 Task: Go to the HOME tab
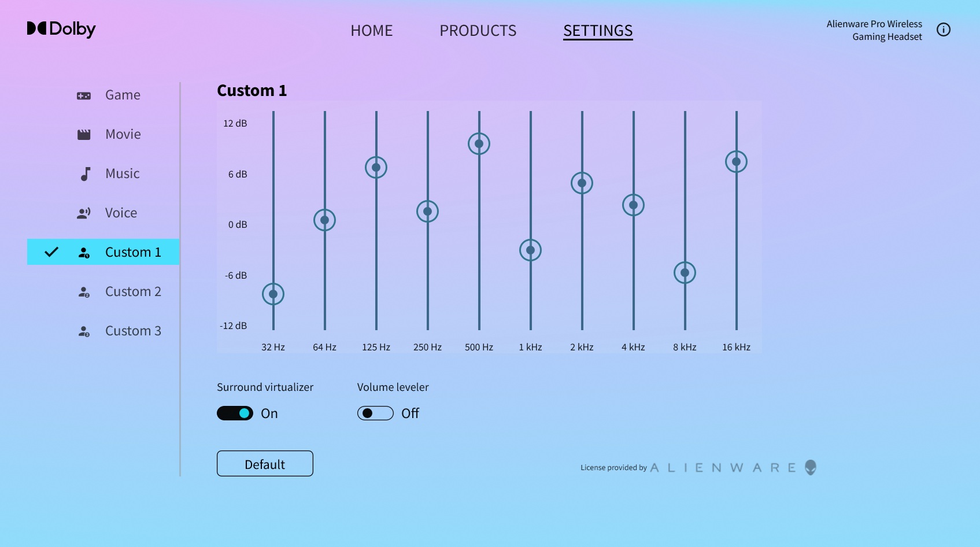(x=372, y=31)
